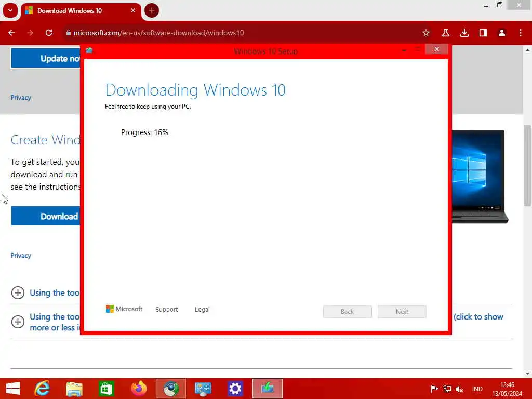Open Privacy link below Update now
The width and height of the screenshot is (532, 399).
pyautogui.click(x=21, y=98)
